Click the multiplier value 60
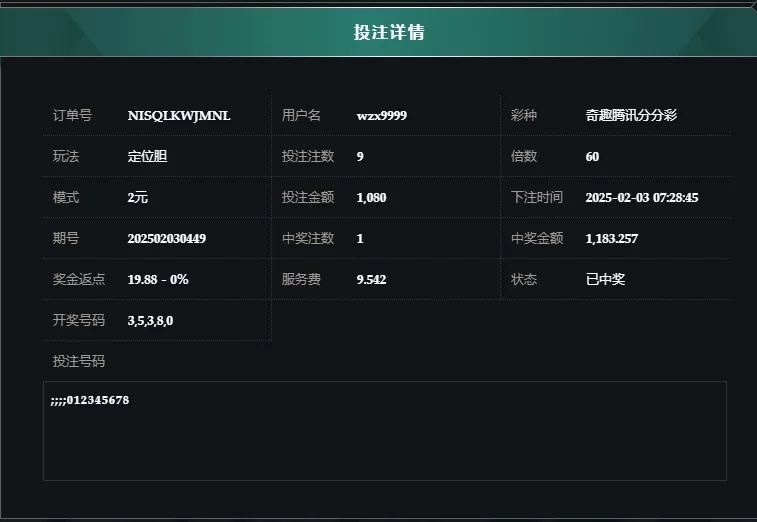 [x=592, y=156]
